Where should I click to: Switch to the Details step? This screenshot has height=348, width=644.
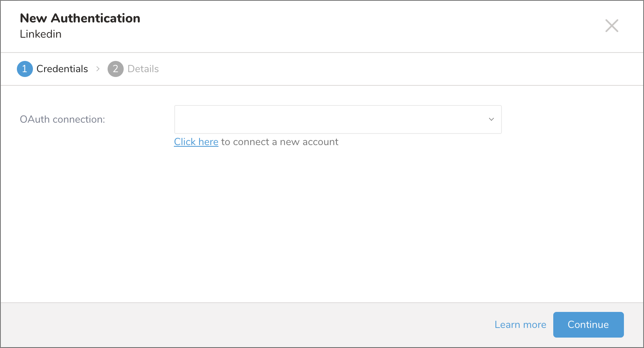point(143,69)
